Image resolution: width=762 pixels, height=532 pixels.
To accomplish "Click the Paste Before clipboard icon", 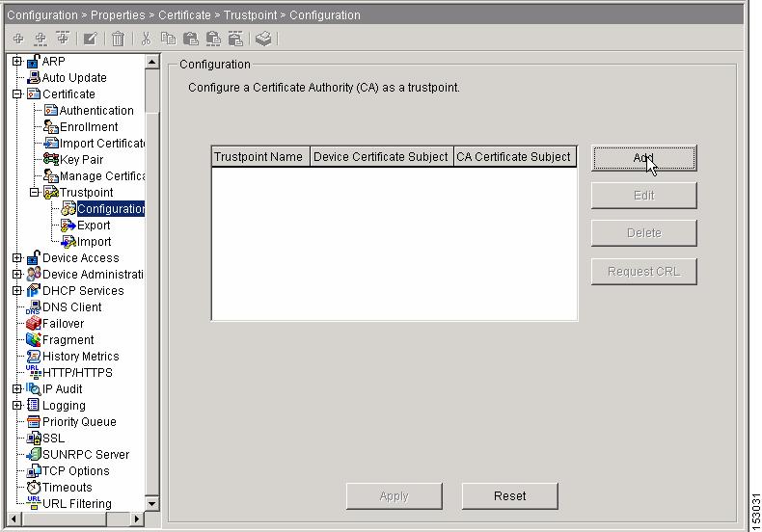I will tap(213, 39).
